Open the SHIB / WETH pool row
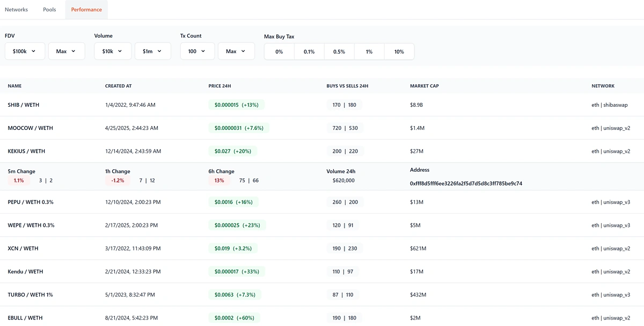Image resolution: width=644 pixels, height=326 pixels. (24, 105)
